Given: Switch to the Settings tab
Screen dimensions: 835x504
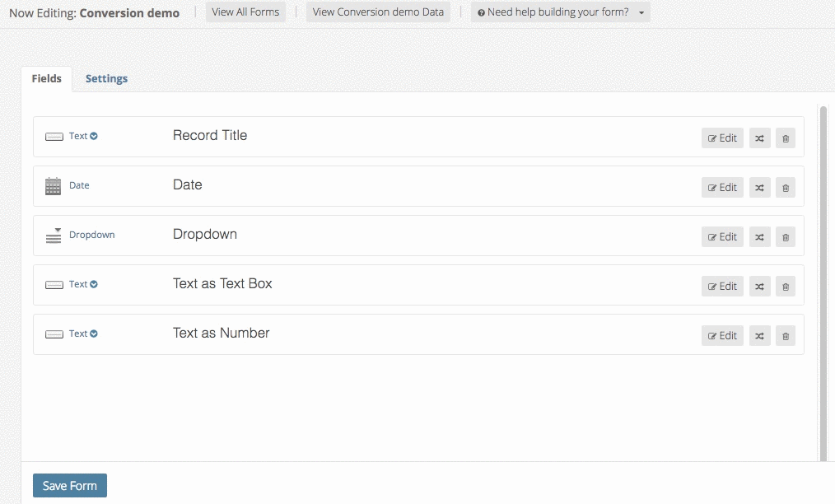Looking at the screenshot, I should (106, 79).
